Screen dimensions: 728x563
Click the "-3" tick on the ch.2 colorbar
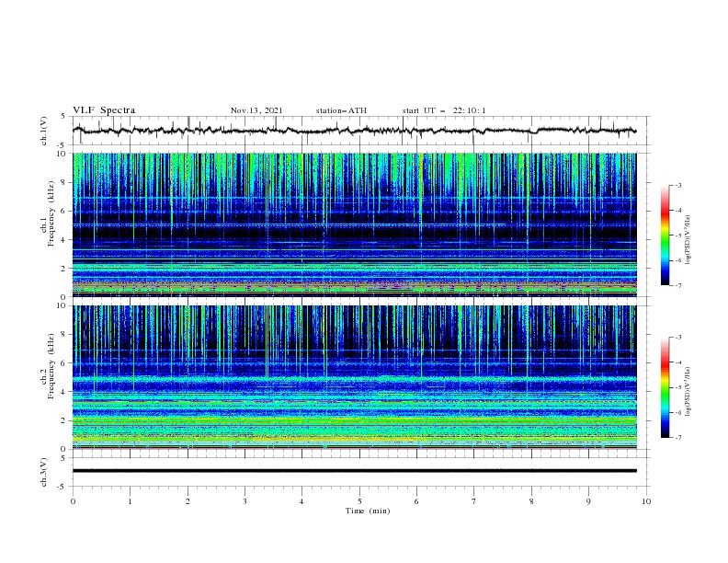tap(678, 338)
